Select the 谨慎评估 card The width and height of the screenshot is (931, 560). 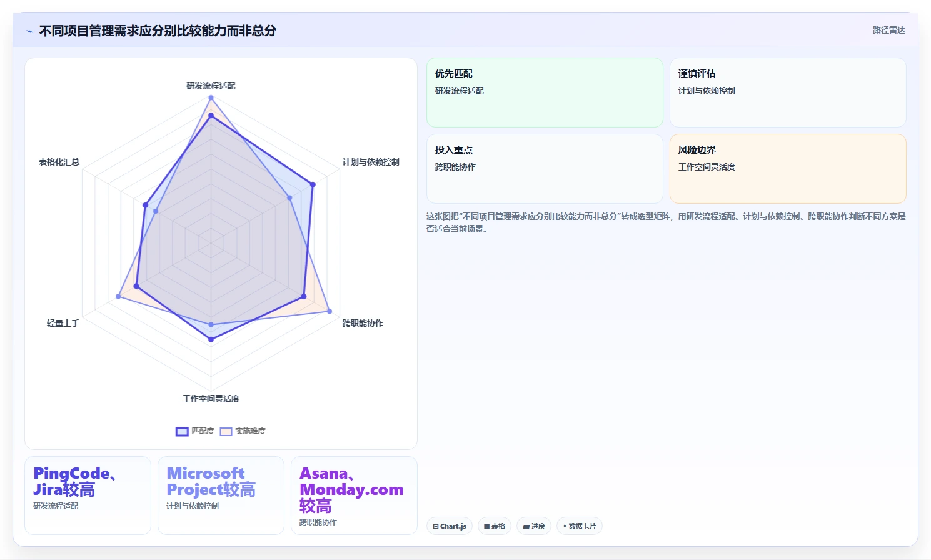click(788, 92)
